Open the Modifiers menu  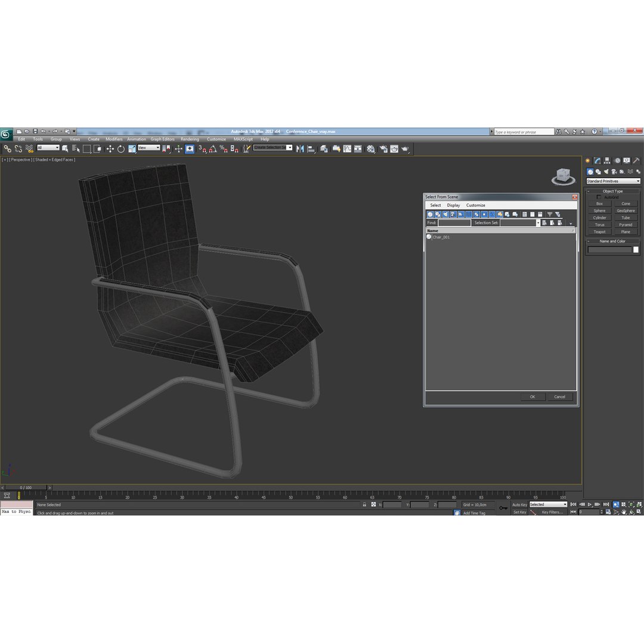coord(114,139)
